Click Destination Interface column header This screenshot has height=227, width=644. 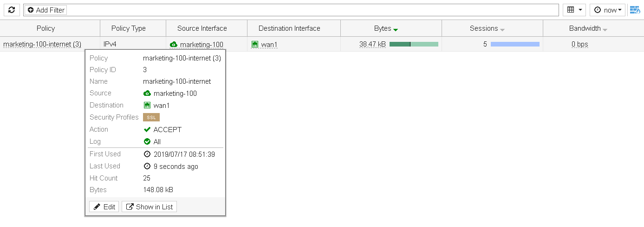pos(289,28)
